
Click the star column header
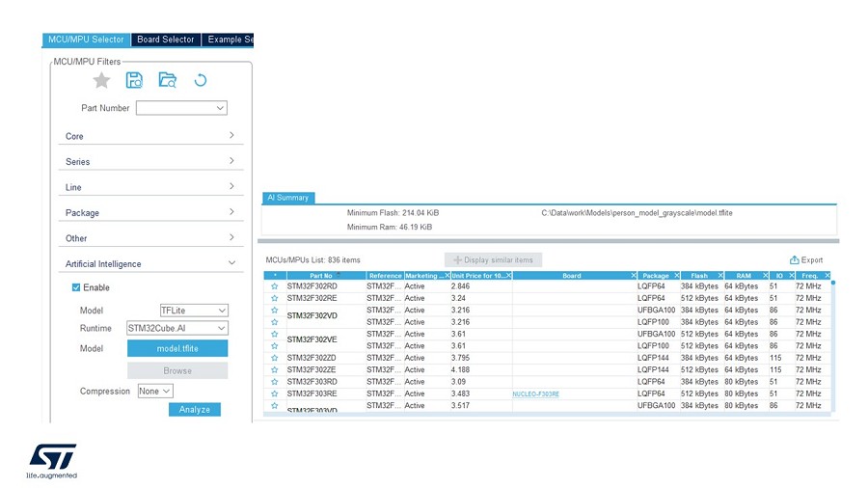(275, 276)
